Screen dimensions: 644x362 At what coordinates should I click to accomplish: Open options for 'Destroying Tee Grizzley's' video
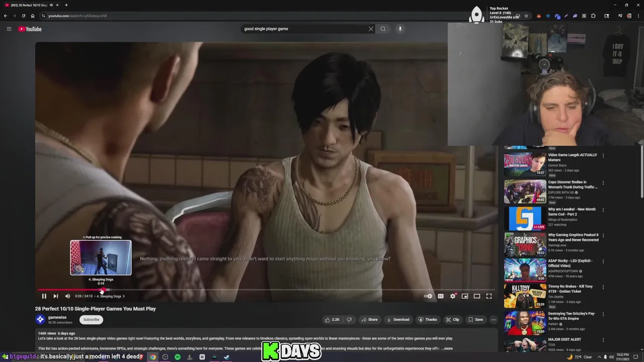(x=603, y=314)
